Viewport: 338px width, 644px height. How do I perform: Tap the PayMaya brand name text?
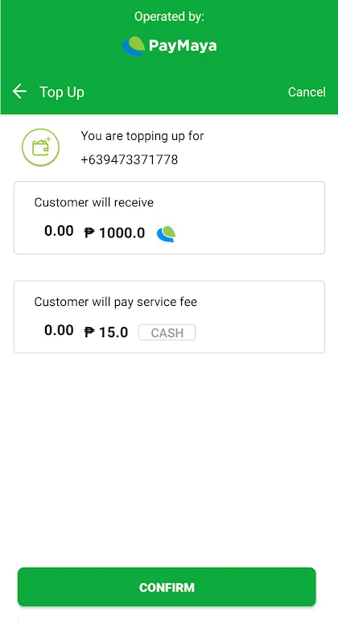pos(183,46)
